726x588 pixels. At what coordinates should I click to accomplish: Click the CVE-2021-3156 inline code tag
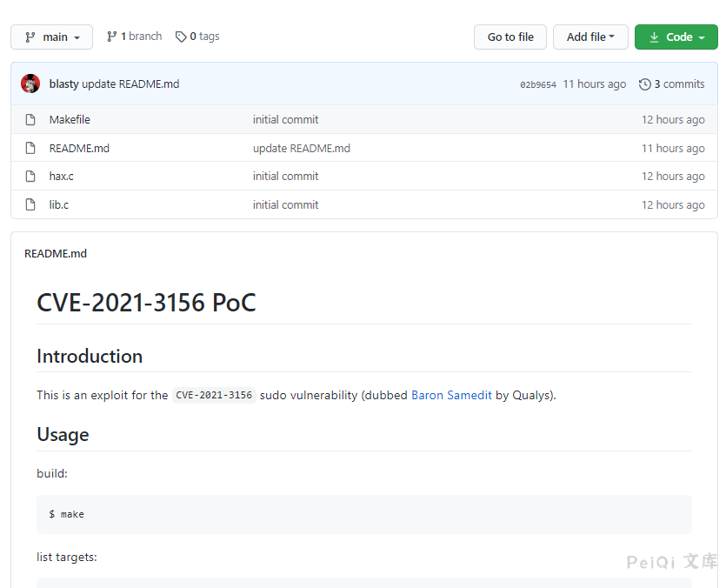(x=212, y=395)
